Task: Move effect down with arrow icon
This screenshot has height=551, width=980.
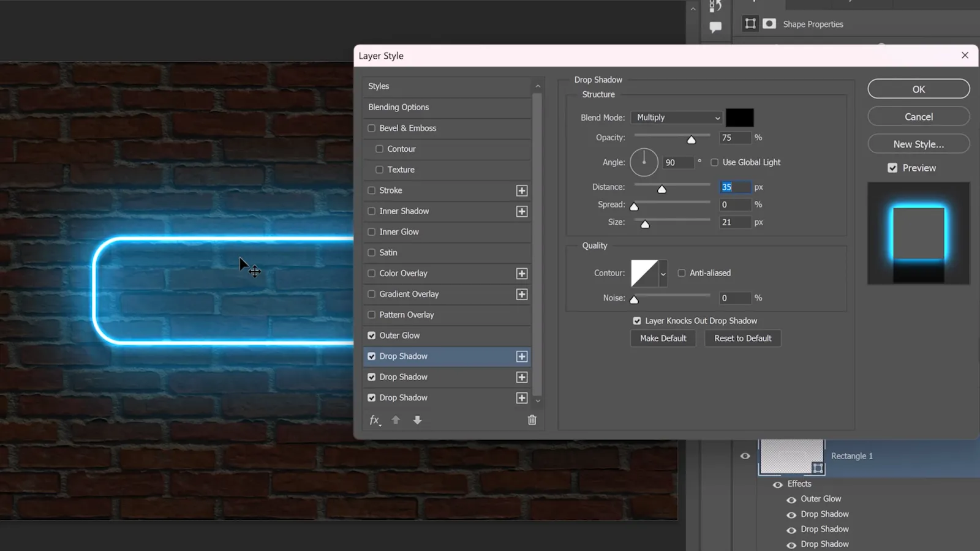Action: [417, 420]
